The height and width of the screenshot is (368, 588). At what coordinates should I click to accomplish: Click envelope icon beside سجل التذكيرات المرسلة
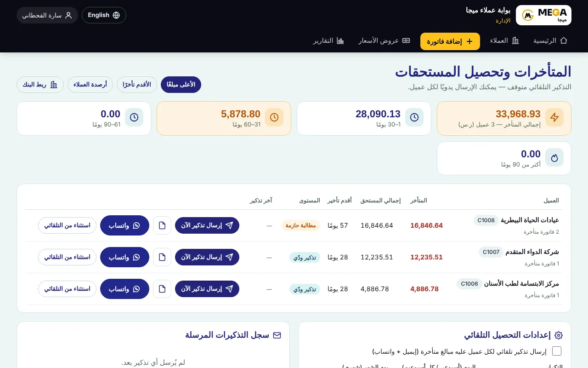277,335
